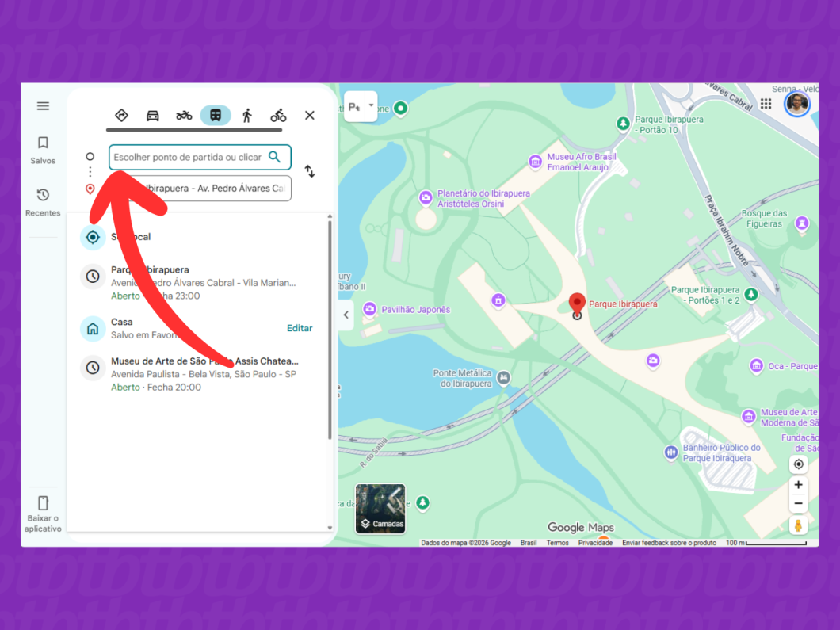Click the 100 m map scale
Screen dimensions: 840x630
tap(766, 543)
